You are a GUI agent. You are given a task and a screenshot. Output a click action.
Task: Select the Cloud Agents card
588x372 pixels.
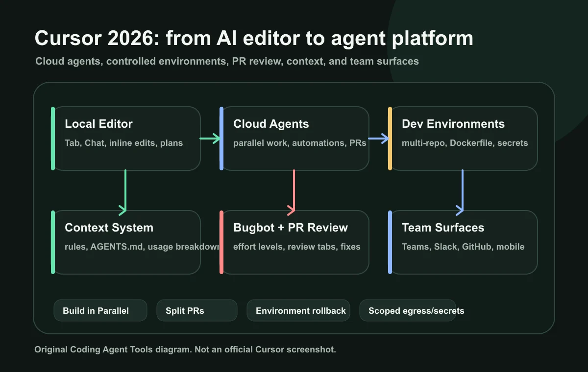pos(294,139)
